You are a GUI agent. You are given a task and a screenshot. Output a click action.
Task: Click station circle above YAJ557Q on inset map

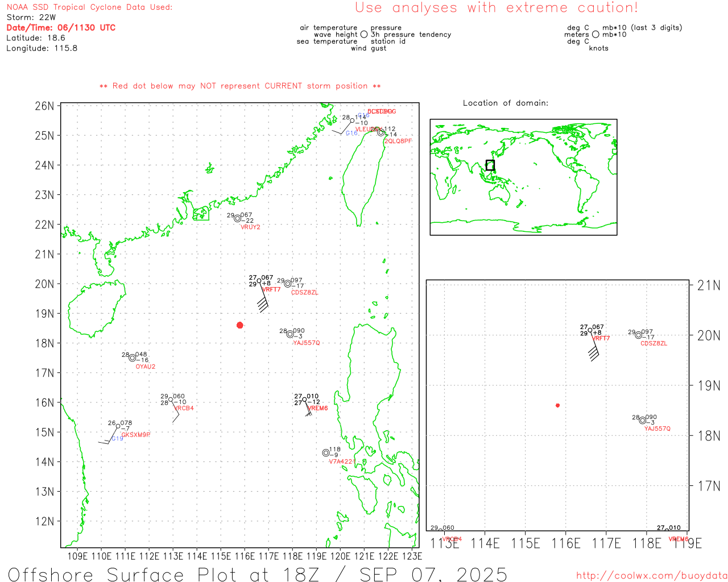[x=643, y=421]
